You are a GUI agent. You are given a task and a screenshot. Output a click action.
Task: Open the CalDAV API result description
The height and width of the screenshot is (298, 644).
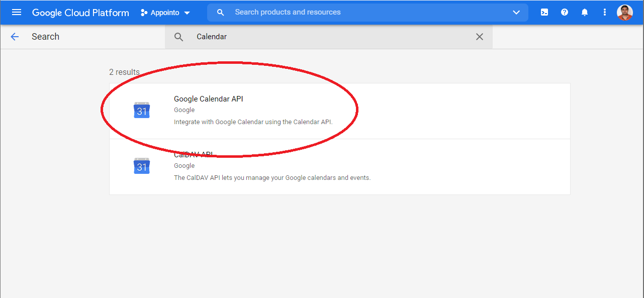[x=272, y=178]
